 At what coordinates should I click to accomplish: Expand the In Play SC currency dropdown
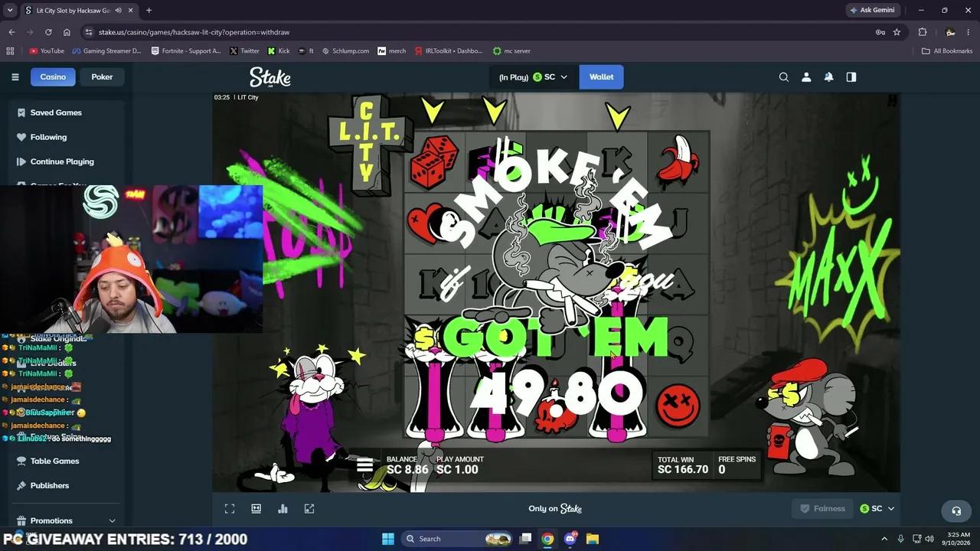533,77
